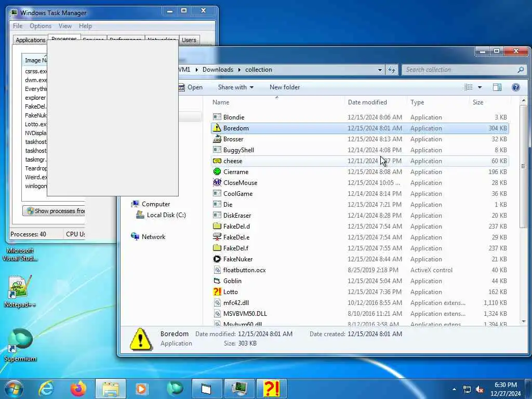This screenshot has height=399, width=532.
Task: Open Task Manager Options menu
Action: pos(41,26)
